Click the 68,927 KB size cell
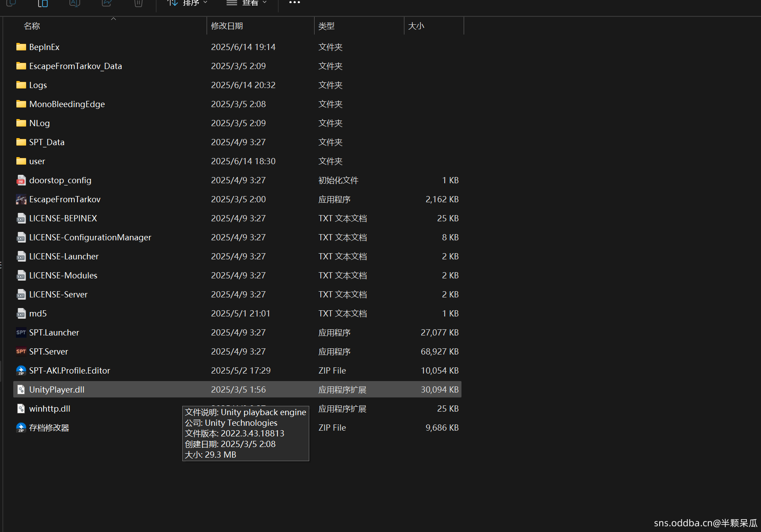 [440, 351]
